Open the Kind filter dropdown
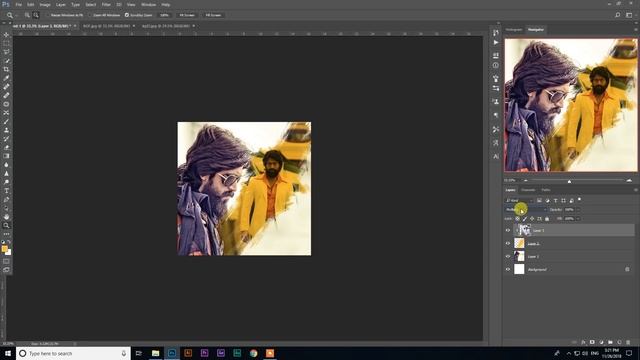 point(519,200)
